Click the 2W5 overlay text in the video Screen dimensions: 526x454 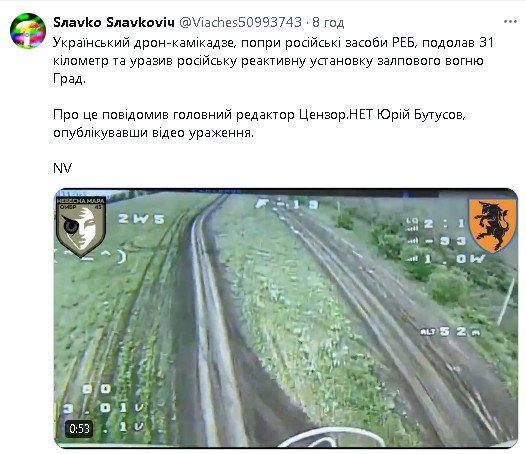pyautogui.click(x=141, y=219)
